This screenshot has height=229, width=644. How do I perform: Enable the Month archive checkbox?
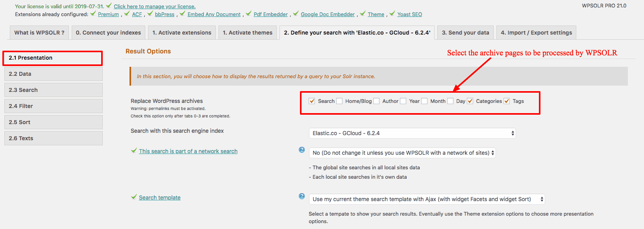[424, 101]
